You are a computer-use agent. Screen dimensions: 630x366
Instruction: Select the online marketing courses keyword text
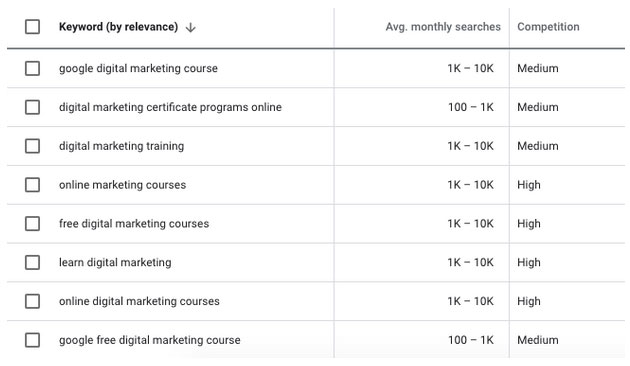point(123,185)
